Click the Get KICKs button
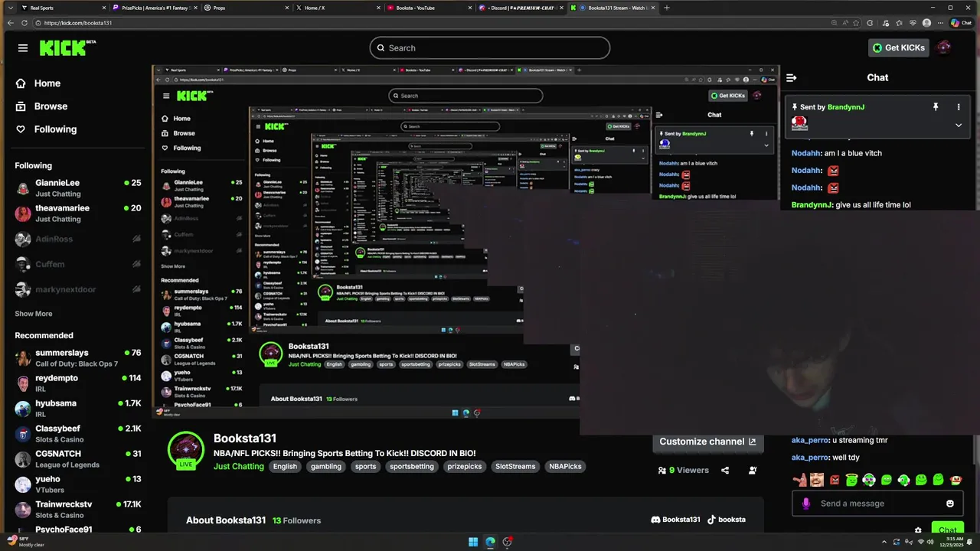The image size is (980, 551). point(899,47)
